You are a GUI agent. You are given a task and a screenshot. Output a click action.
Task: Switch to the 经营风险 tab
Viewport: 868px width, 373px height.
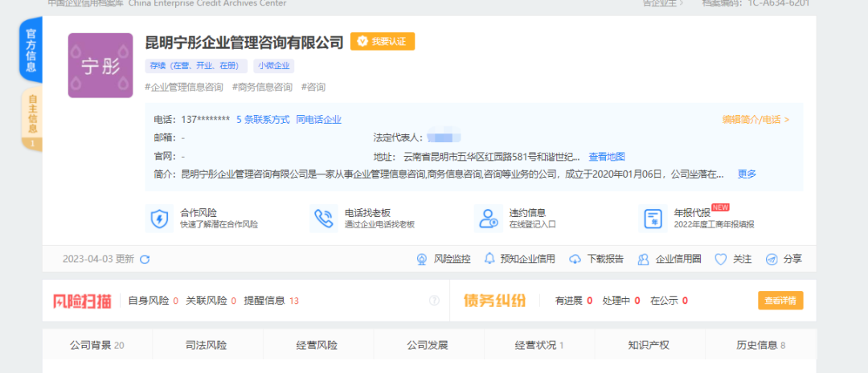tap(317, 346)
